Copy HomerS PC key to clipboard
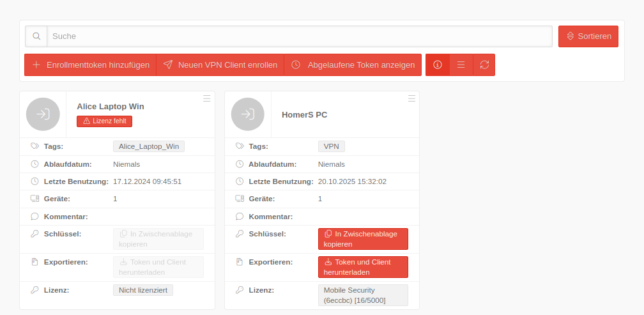 pyautogui.click(x=363, y=239)
